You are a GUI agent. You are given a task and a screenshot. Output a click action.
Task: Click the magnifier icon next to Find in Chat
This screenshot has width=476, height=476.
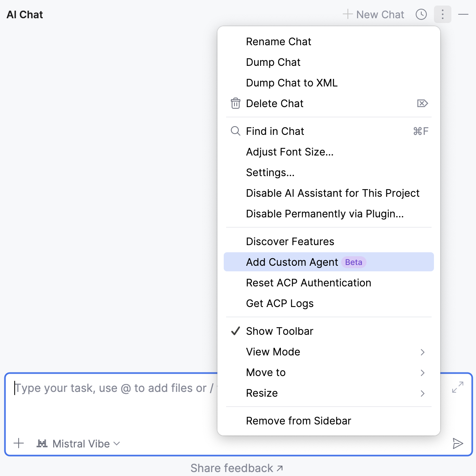click(235, 131)
